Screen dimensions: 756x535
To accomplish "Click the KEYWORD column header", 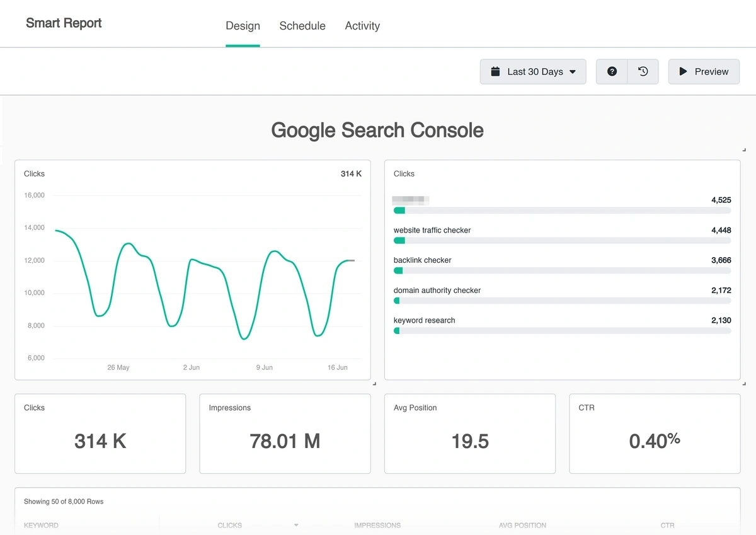I will 41,525.
